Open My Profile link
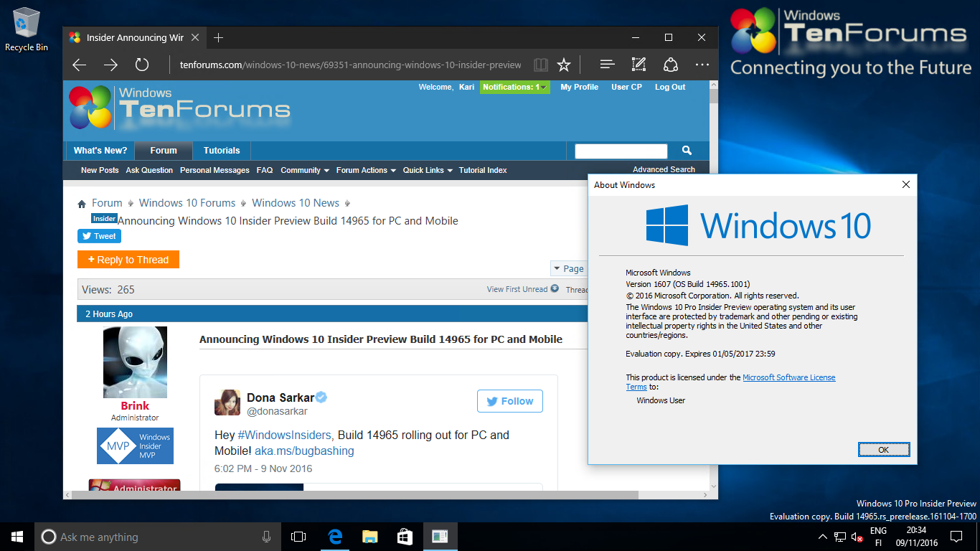The image size is (980, 551). pyautogui.click(x=580, y=87)
